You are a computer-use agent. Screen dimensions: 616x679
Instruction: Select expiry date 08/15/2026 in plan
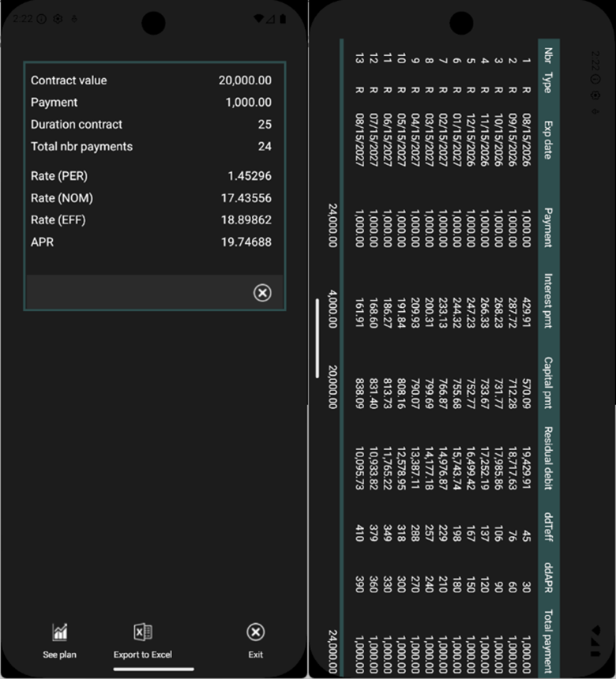[x=526, y=140]
